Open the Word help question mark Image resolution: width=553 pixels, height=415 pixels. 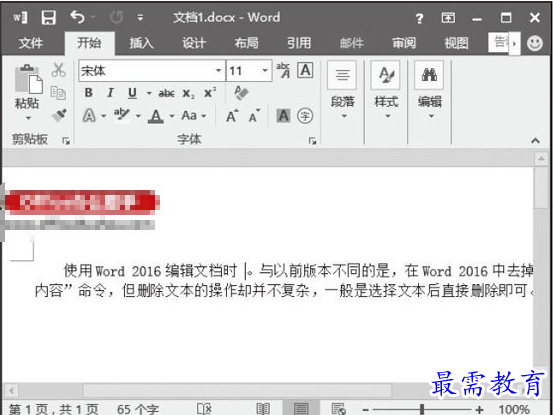pyautogui.click(x=419, y=18)
